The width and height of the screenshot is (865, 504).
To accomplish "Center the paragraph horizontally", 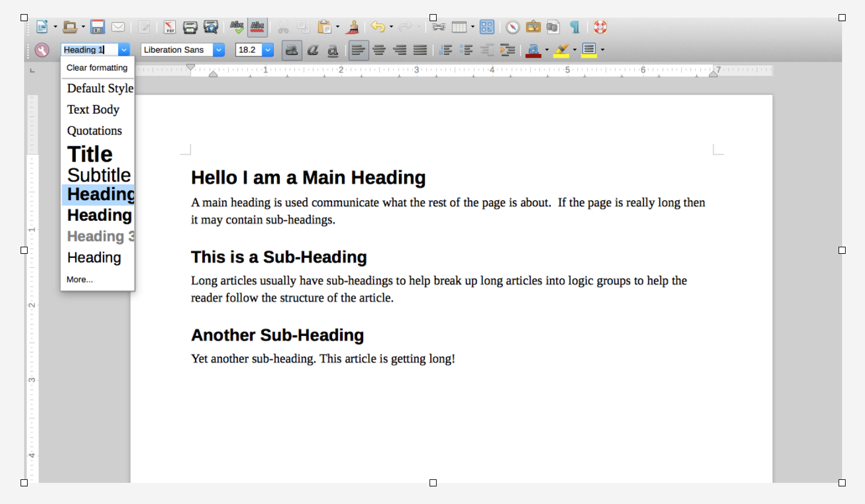I will point(380,51).
